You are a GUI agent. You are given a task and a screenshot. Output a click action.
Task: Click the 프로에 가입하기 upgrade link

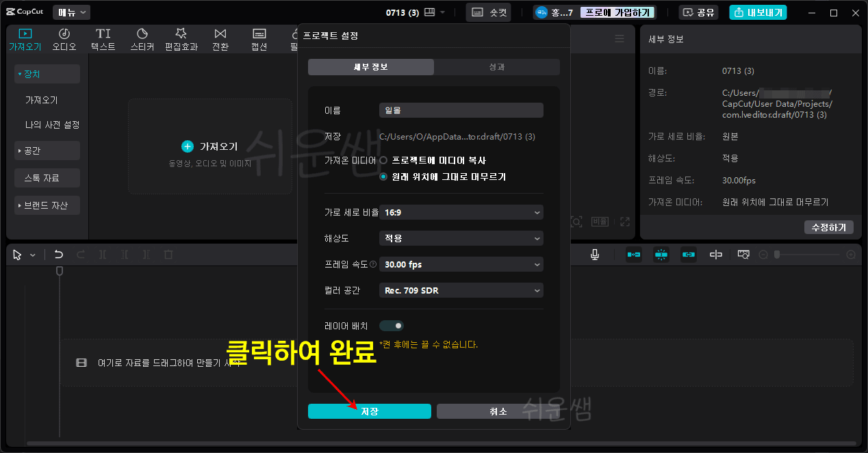tap(618, 12)
